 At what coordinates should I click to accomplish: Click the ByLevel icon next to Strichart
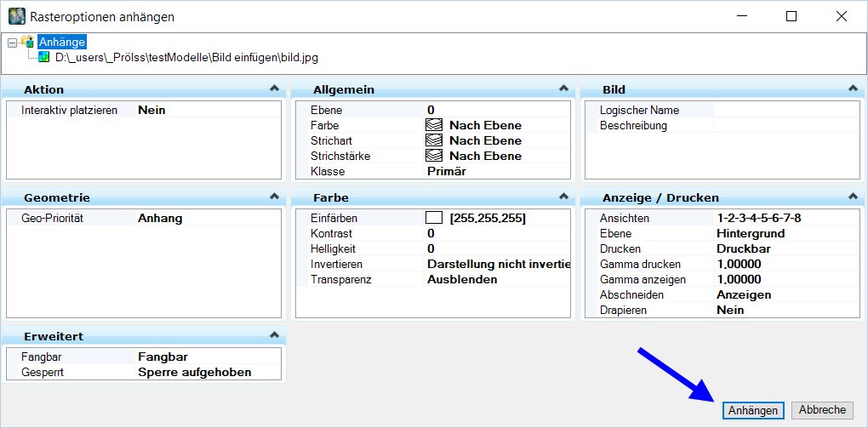[x=433, y=140]
